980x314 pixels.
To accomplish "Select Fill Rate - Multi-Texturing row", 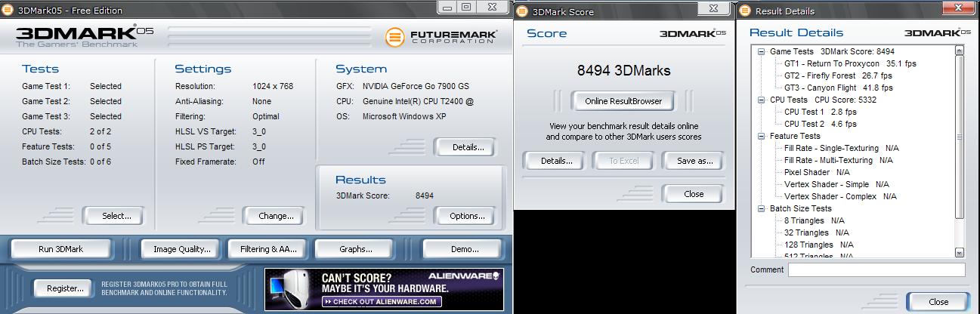I will (x=838, y=160).
